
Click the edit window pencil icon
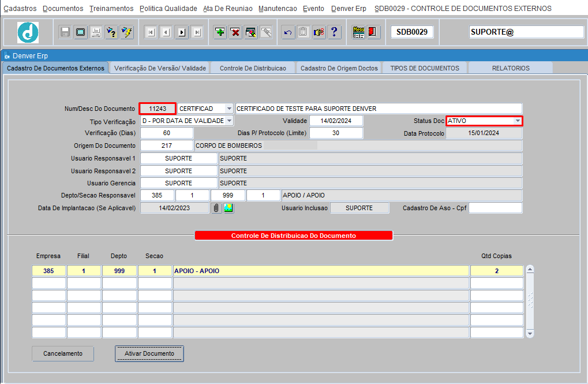[x=251, y=32]
